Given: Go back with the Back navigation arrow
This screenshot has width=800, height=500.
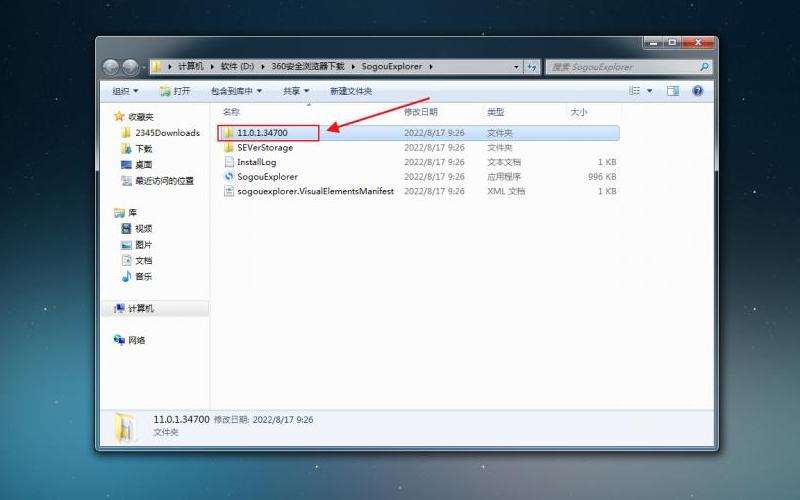Looking at the screenshot, I should 111,67.
